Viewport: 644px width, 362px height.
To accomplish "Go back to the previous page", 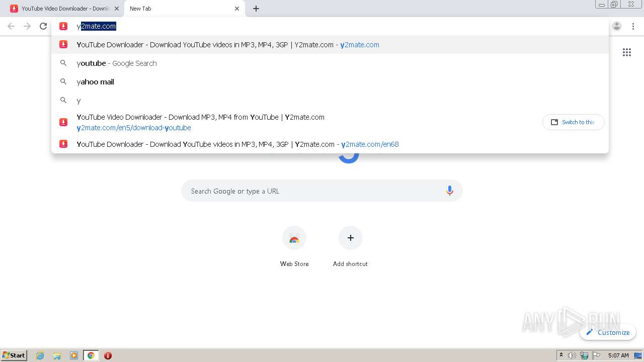I will [x=11, y=26].
